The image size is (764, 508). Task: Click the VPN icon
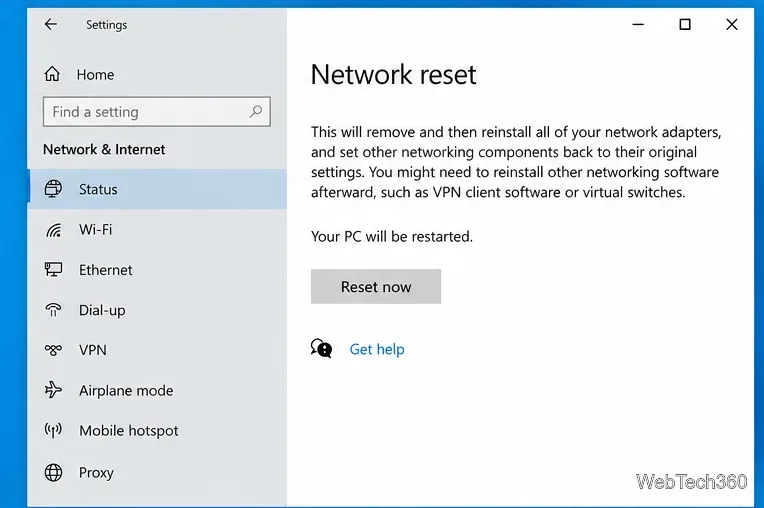coord(53,350)
